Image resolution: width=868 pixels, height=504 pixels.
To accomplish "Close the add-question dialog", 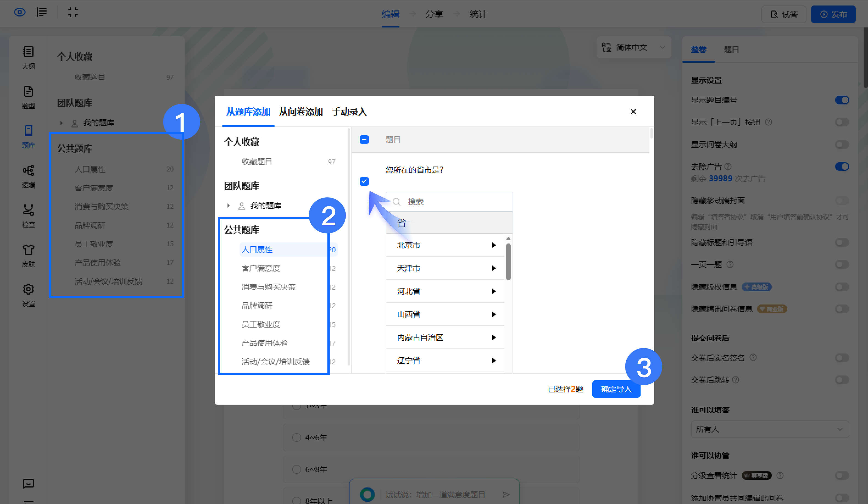I will (x=633, y=112).
